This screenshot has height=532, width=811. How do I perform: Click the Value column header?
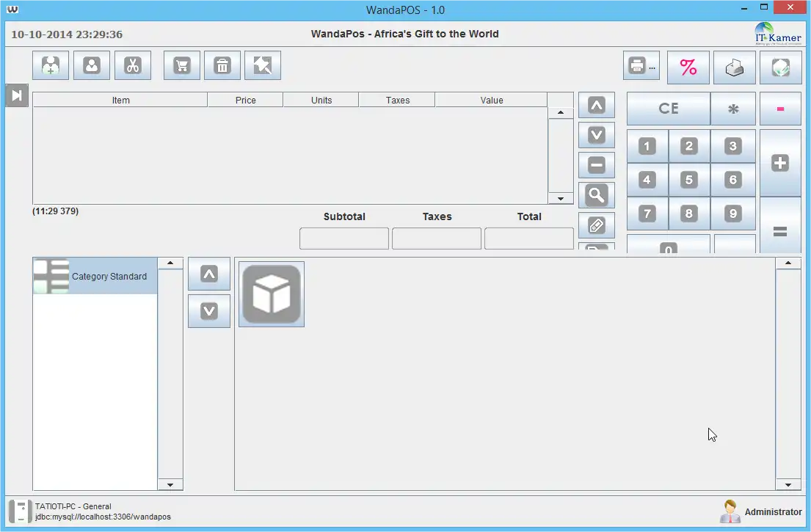point(491,101)
